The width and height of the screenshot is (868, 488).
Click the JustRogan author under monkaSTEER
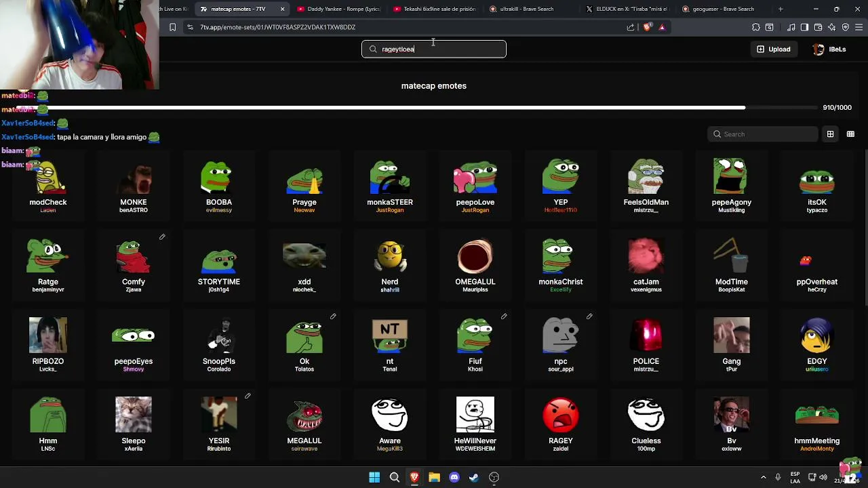tap(390, 210)
